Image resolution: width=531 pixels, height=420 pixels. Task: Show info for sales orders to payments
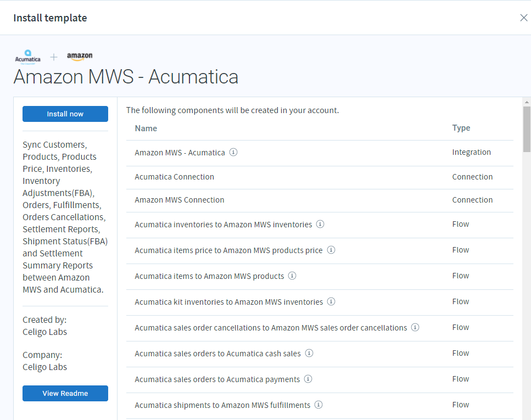click(308, 379)
